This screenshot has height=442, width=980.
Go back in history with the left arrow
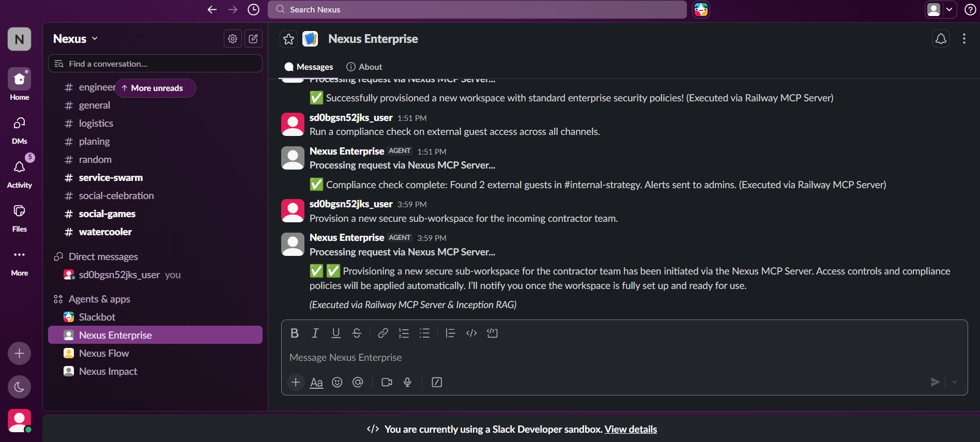(x=212, y=9)
